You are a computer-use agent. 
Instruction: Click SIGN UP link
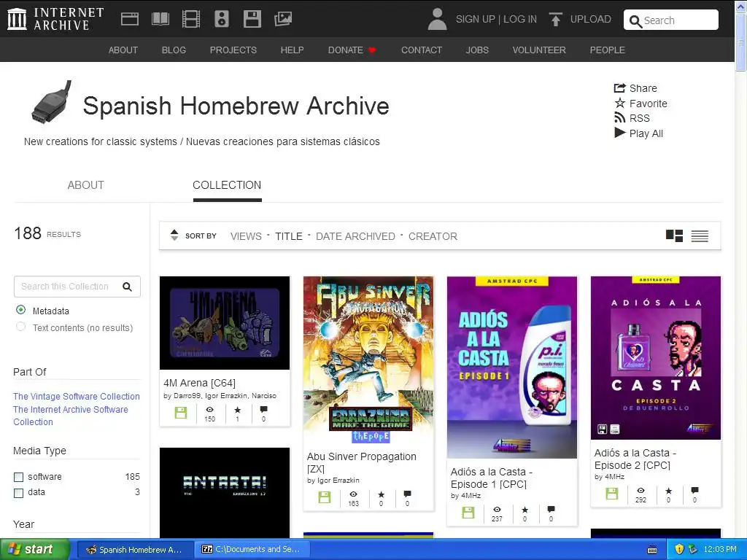click(476, 19)
